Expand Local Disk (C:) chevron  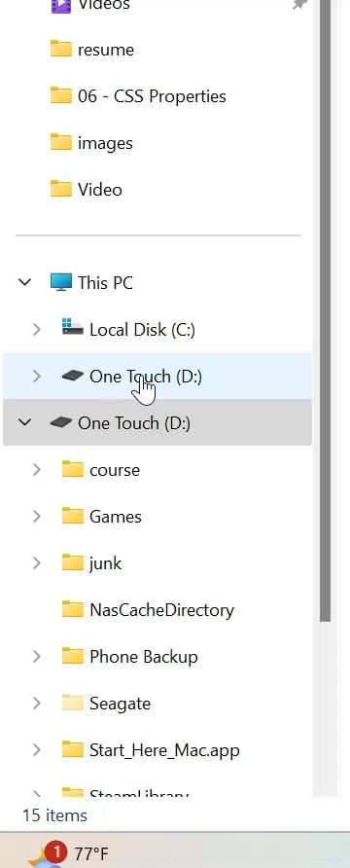(37, 329)
